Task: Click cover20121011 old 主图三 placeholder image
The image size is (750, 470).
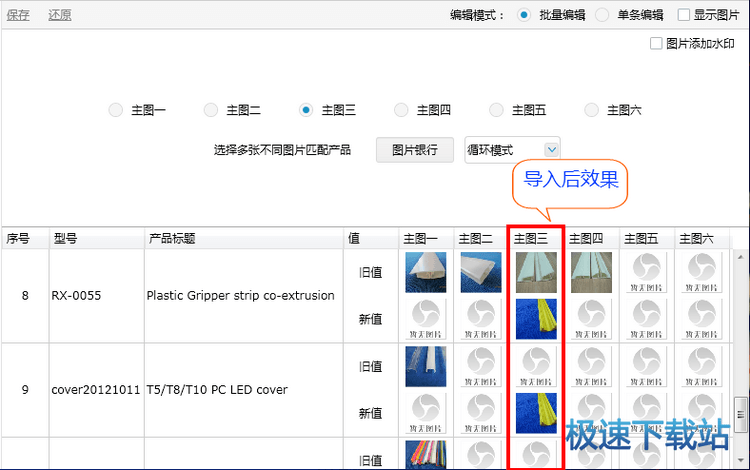Action: (536, 366)
